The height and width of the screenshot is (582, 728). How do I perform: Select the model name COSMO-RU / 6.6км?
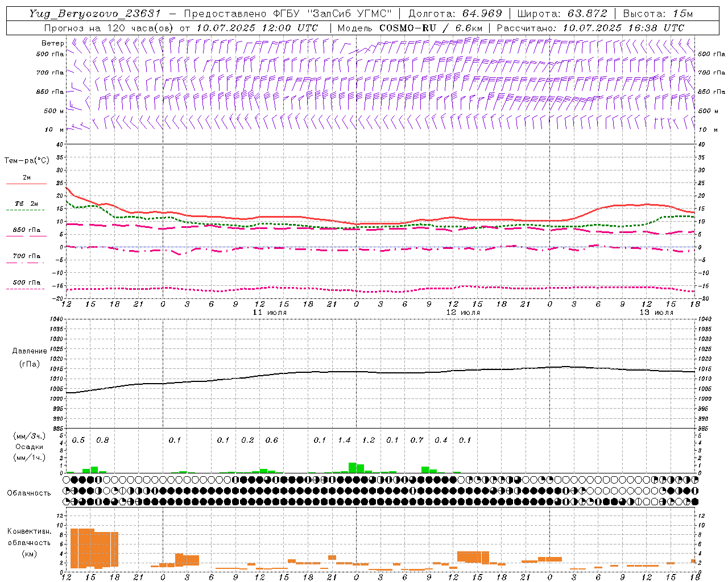pos(431,27)
